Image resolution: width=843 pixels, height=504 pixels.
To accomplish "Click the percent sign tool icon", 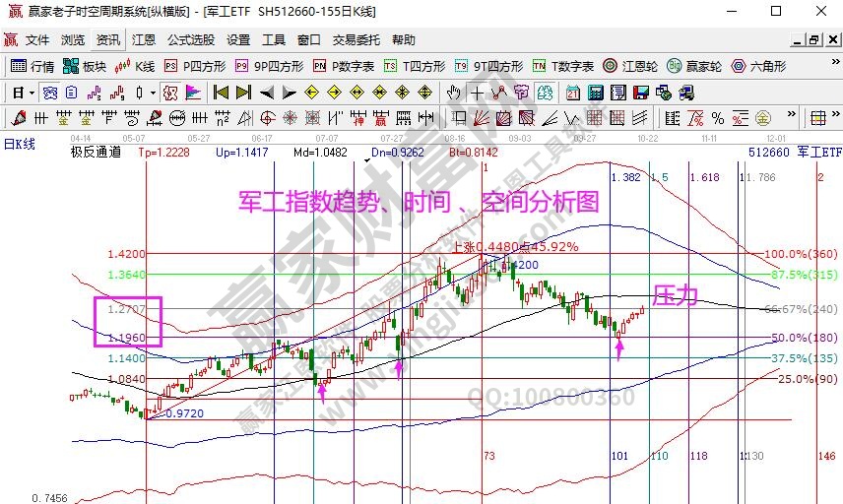I will coord(716,118).
